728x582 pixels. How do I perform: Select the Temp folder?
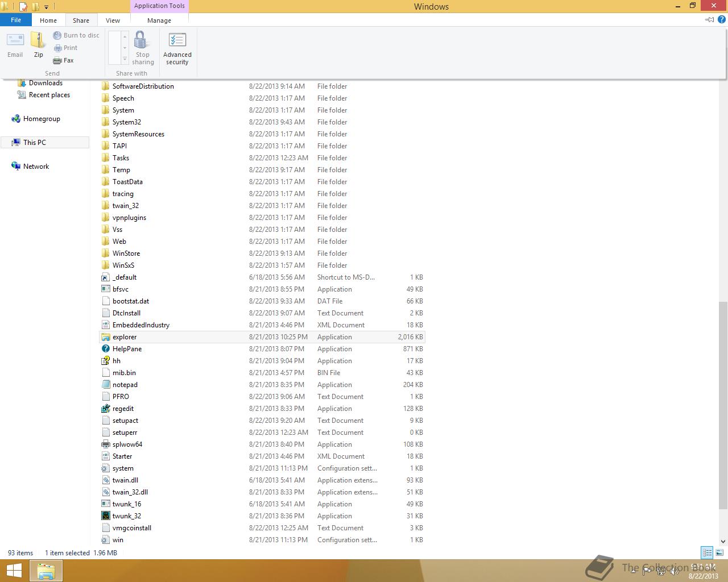(x=121, y=170)
